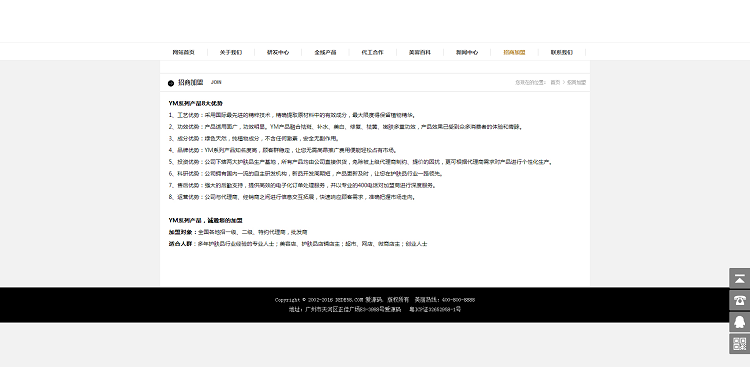Open the 关于我们 navigation item
Screen dimensions: 750x367
pos(231,52)
